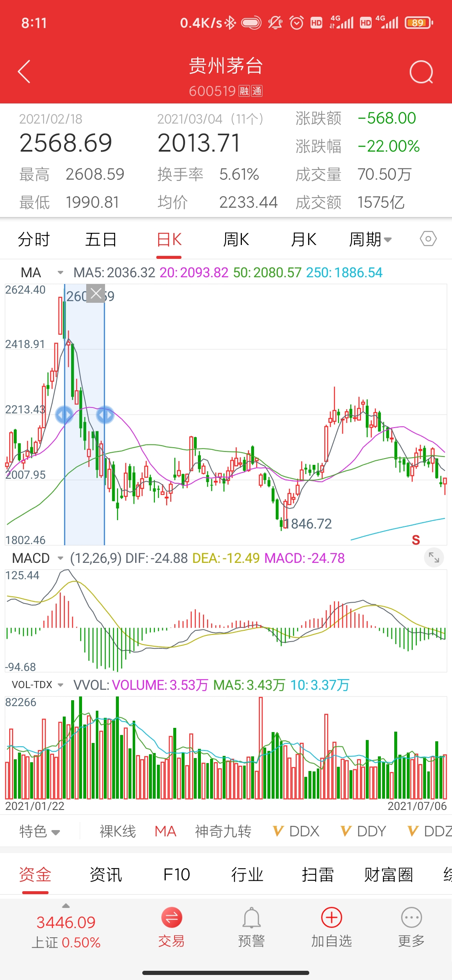Screen dimensions: 452x980
Task: Open the 扫雷 tab
Action: pos(318,874)
